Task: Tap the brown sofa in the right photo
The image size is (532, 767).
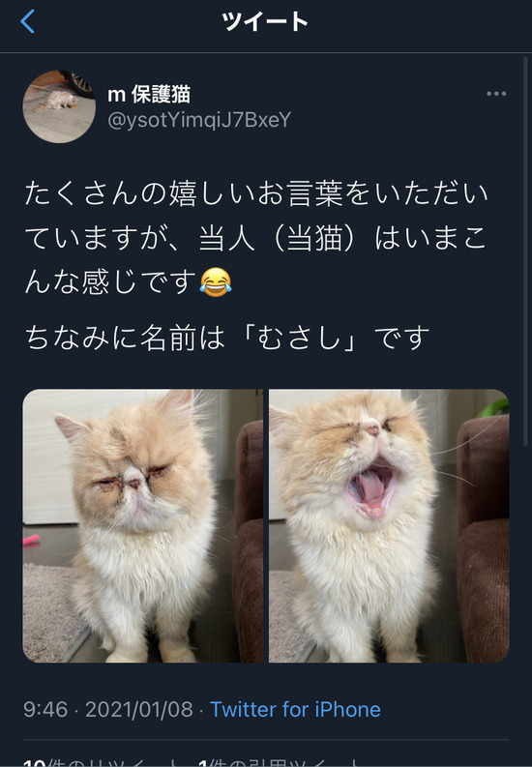Action: click(484, 538)
